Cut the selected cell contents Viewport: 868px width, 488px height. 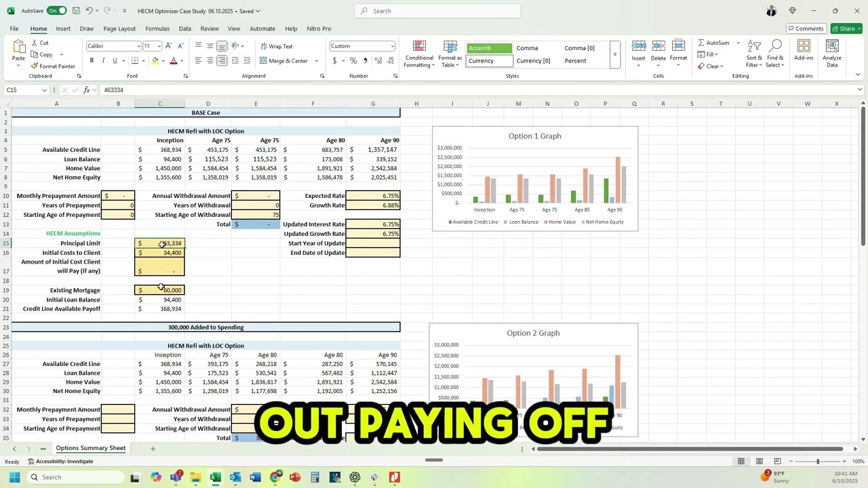[x=39, y=43]
